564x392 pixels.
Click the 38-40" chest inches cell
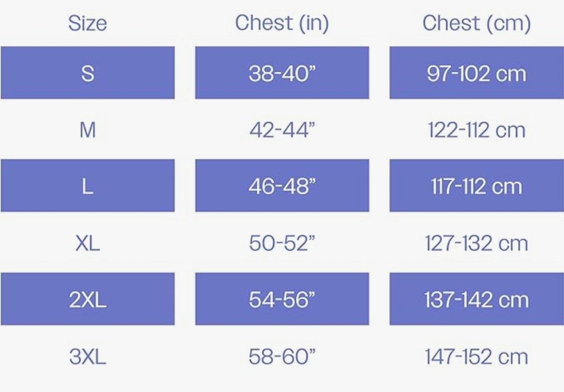282,73
